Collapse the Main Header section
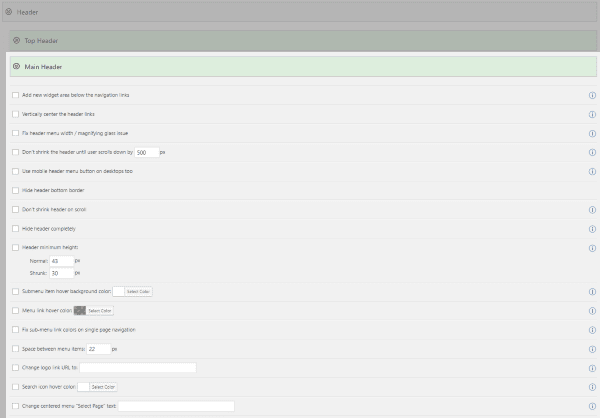This screenshot has width=600, height=418. [16, 66]
